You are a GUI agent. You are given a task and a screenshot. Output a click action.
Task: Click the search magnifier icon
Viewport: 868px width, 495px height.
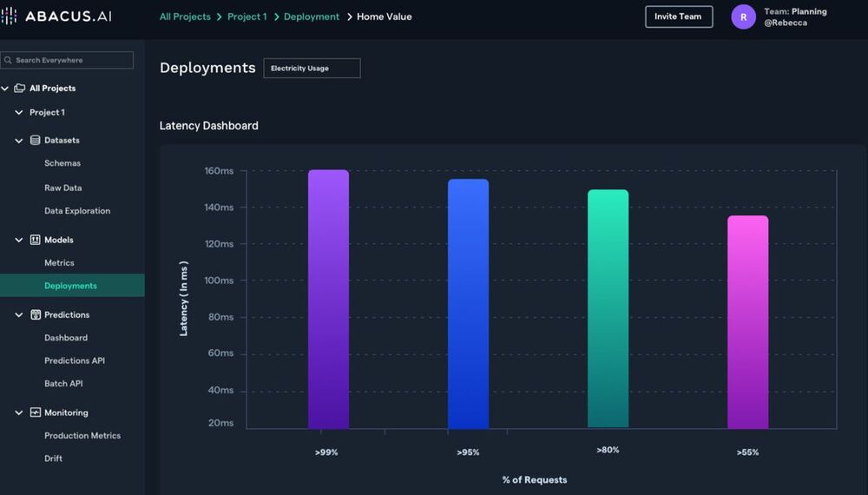coord(8,61)
